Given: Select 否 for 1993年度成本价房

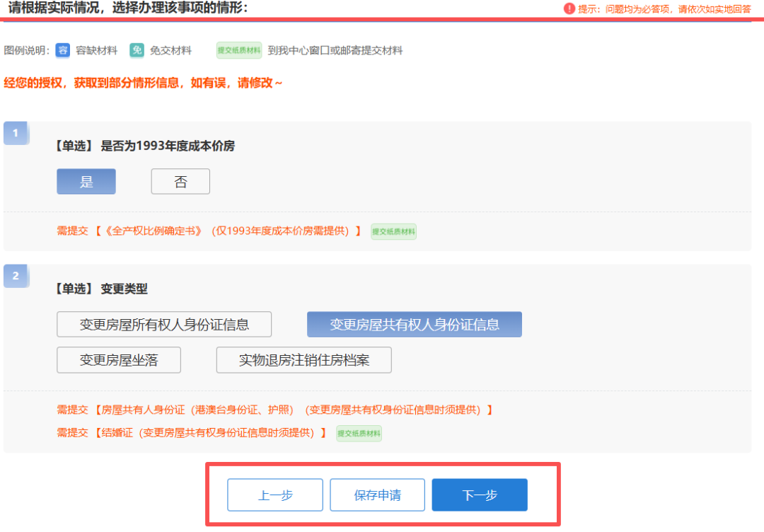Looking at the screenshot, I should click(180, 182).
